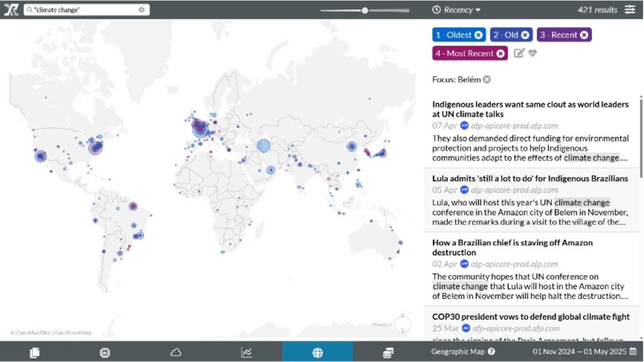Open the documents view in the bottom bar
This screenshot has height=362, width=644.
coord(34,352)
